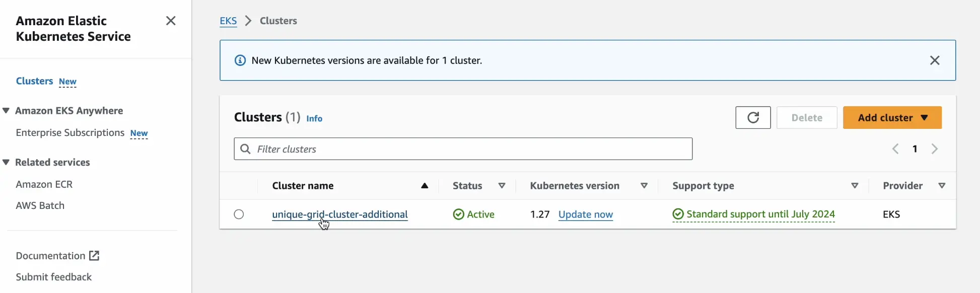Collapse the Related services section
980x293 pixels.
coord(6,162)
